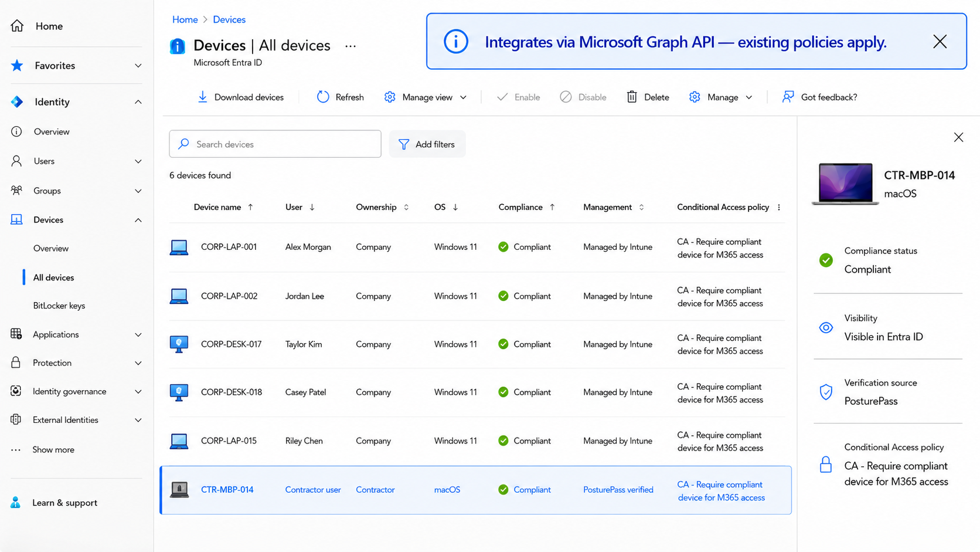Click the Conditional Access policy lock icon
Viewport: 980px width, 552px height.
tap(826, 465)
